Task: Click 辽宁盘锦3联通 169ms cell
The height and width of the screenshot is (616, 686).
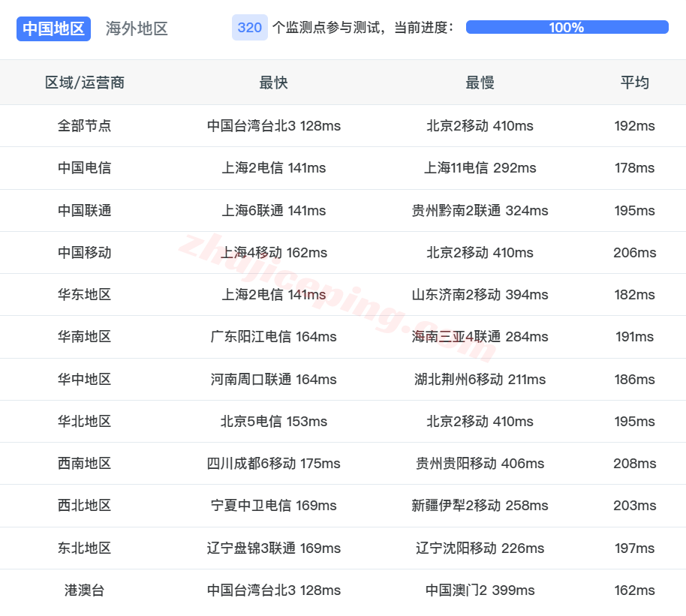Action: 273,548
